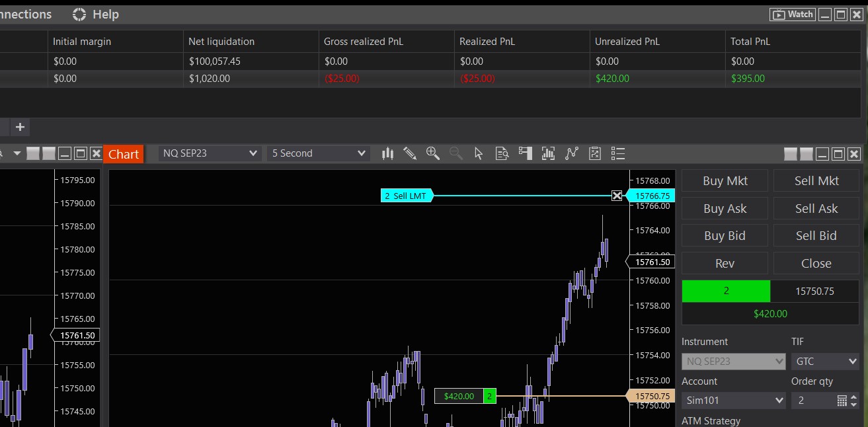Image resolution: width=868 pixels, height=427 pixels.
Task: Cancel the Sell LMT order with X
Action: click(x=617, y=196)
